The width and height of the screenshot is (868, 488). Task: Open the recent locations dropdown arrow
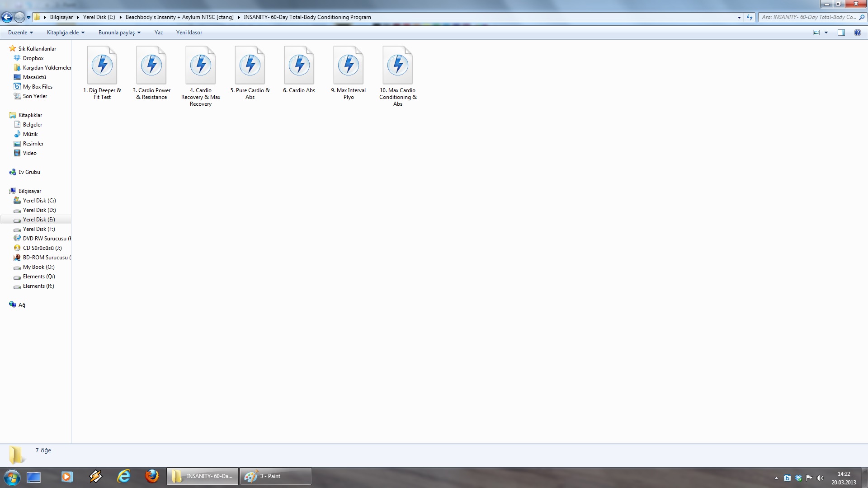pos(28,18)
